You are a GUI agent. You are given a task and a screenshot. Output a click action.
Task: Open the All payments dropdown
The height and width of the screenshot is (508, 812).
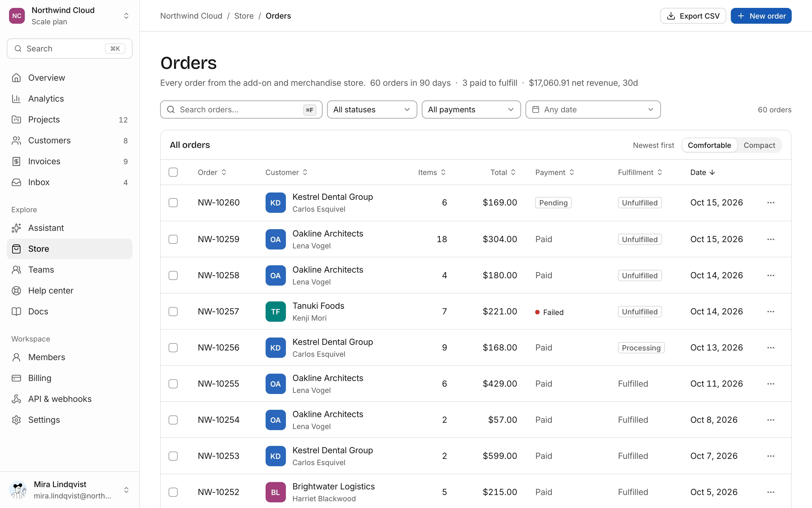pyautogui.click(x=471, y=110)
